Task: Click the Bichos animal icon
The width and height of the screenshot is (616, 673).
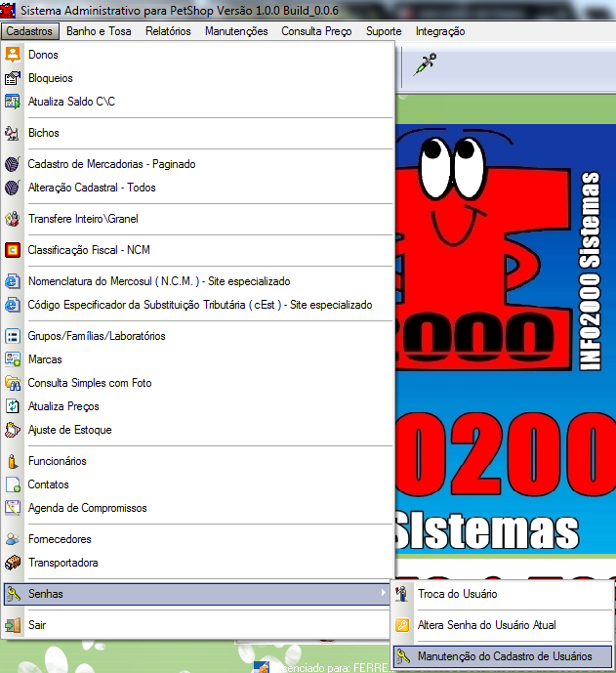Action: click(13, 133)
